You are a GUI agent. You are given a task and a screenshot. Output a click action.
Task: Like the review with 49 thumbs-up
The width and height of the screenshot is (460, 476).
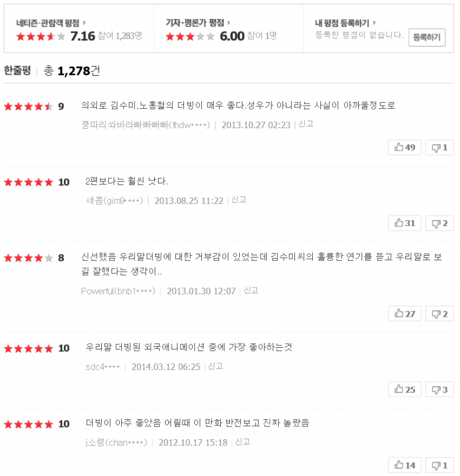click(405, 147)
